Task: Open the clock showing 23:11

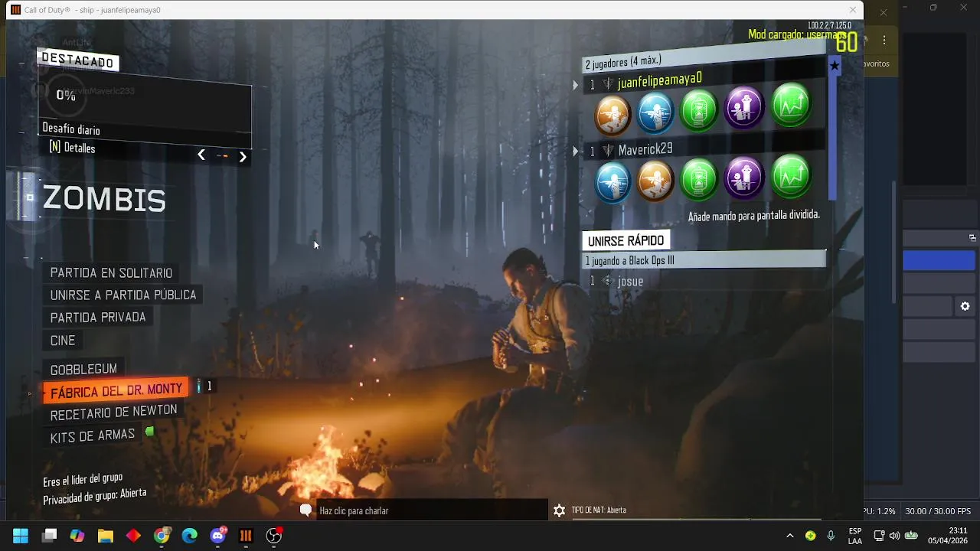Action: coord(948,536)
